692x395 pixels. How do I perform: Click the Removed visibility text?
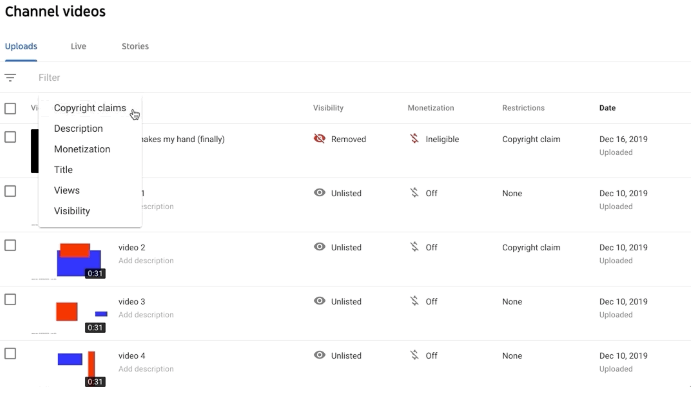(349, 139)
